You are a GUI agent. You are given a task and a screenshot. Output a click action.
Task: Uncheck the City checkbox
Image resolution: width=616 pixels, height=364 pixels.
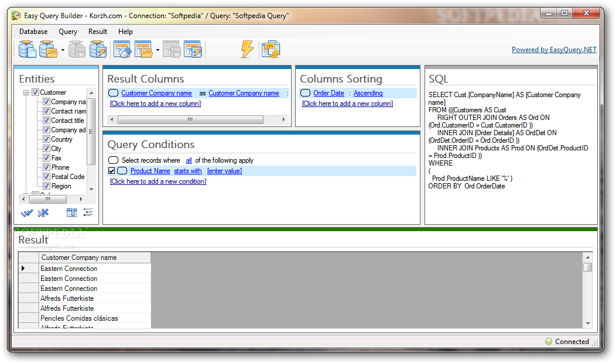coord(46,149)
